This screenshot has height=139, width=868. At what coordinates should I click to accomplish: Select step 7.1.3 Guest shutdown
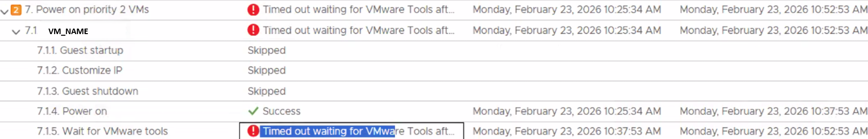pos(88,91)
